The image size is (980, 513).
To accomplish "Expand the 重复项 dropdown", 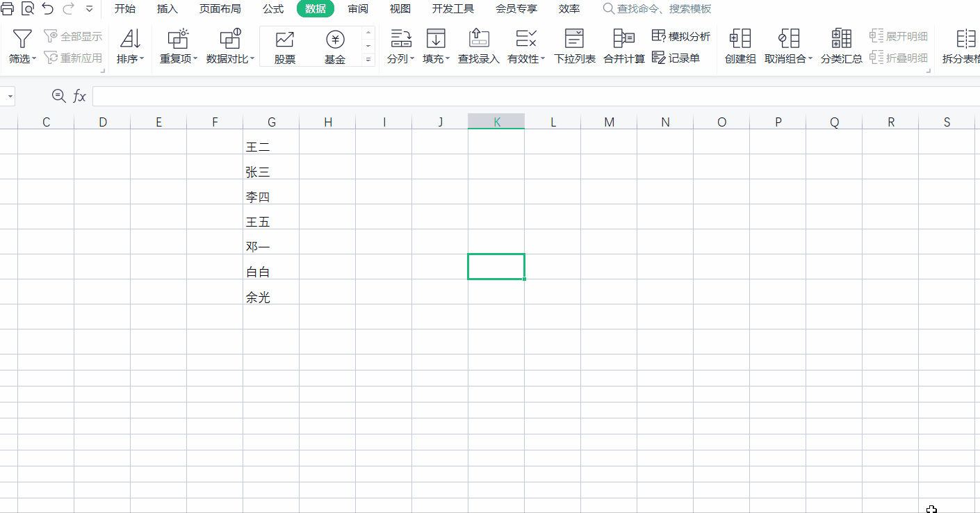I will tap(195, 59).
